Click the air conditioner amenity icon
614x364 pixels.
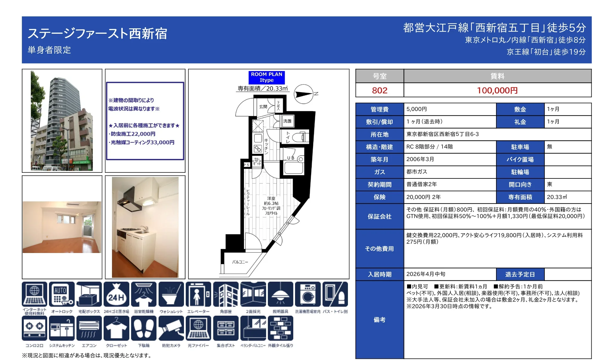(89, 328)
